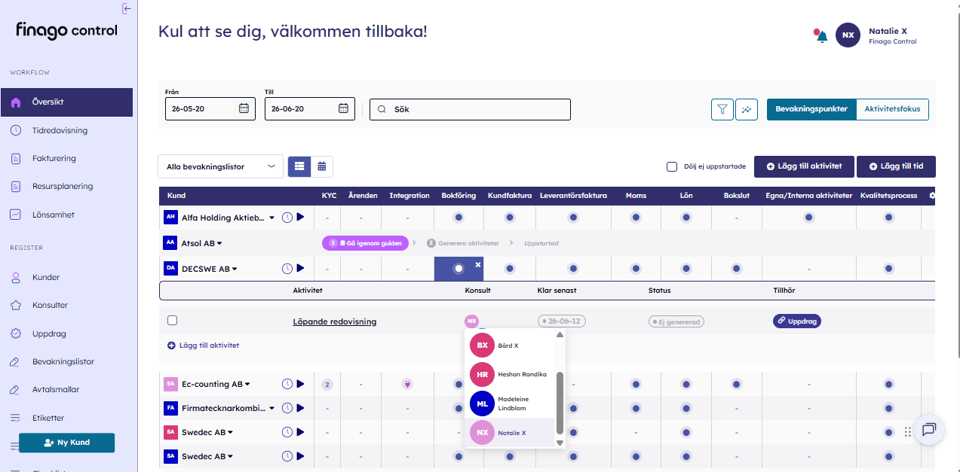Select Bård X in consultant list
Image resolution: width=960 pixels, height=472 pixels.
509,345
